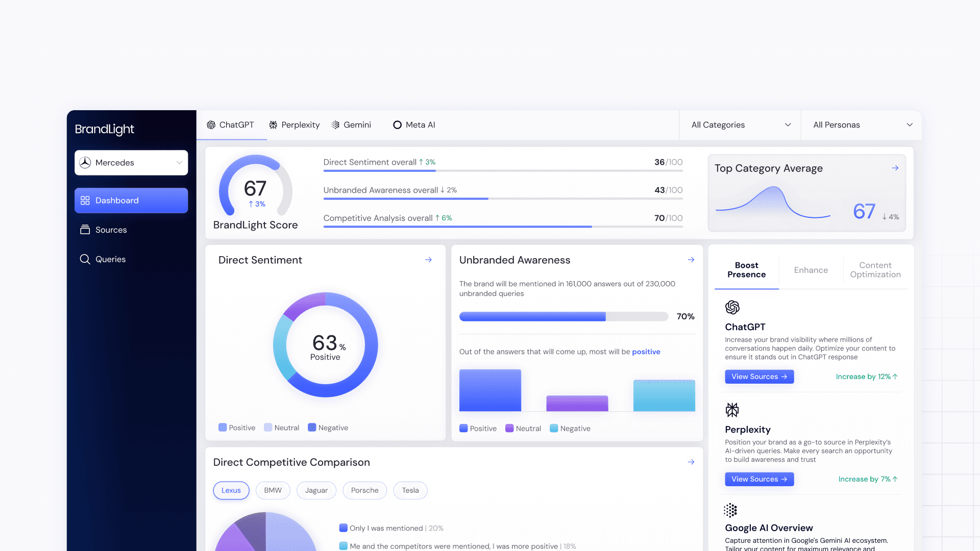The height and width of the screenshot is (551, 980).
Task: Open the All Personas dropdown
Action: point(862,125)
